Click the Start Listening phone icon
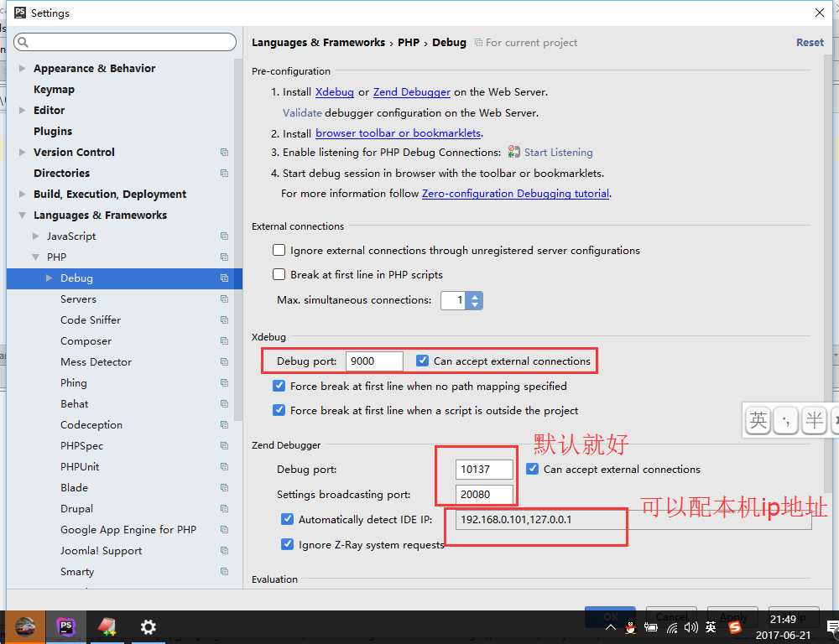Viewport: 839px width, 644px height. coord(513,153)
